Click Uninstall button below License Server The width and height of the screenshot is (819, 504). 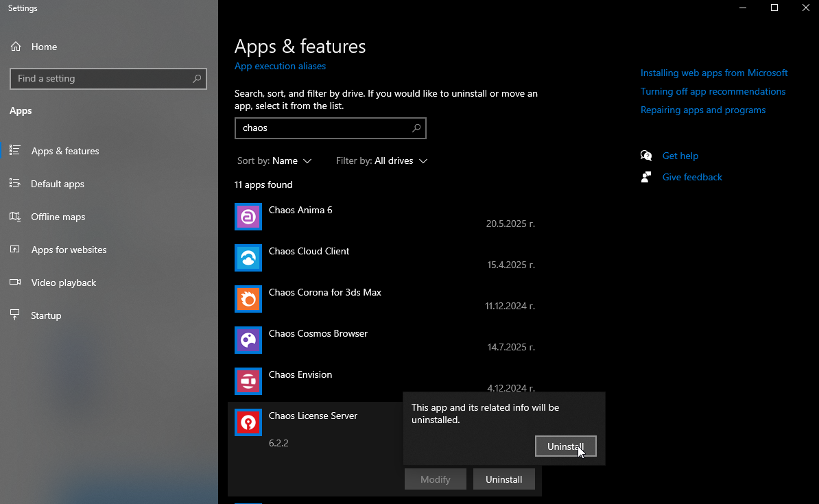504,479
